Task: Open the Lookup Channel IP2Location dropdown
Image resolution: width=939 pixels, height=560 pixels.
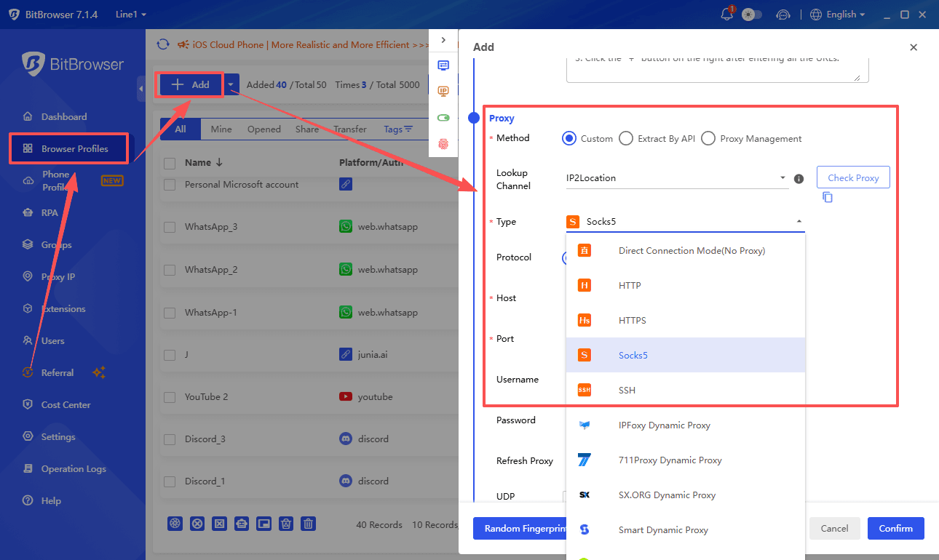Action: 677,178
